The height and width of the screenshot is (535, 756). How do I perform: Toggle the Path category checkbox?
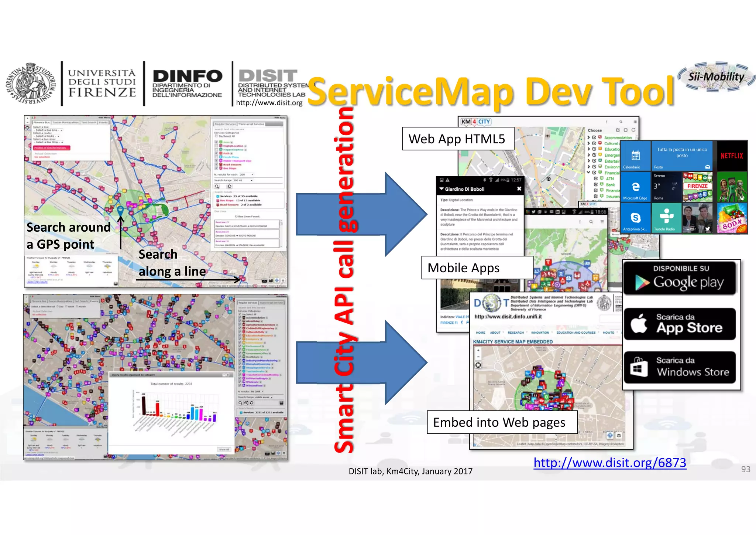tap(216, 153)
